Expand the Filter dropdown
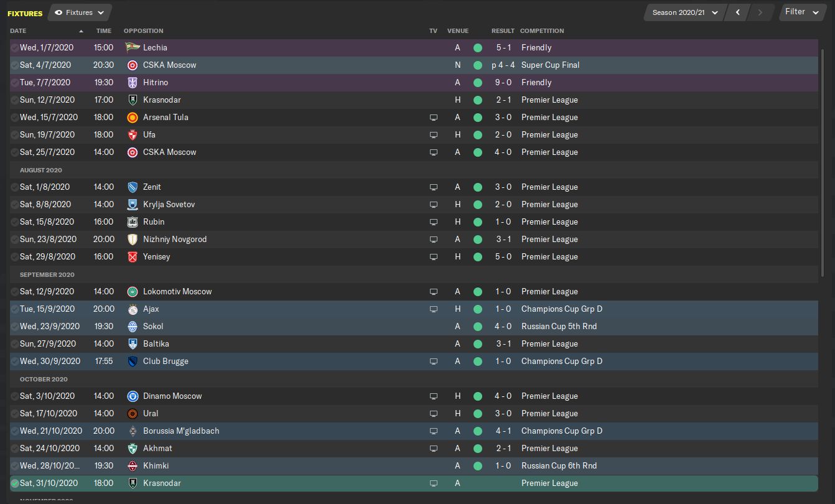835x504 pixels. click(802, 12)
